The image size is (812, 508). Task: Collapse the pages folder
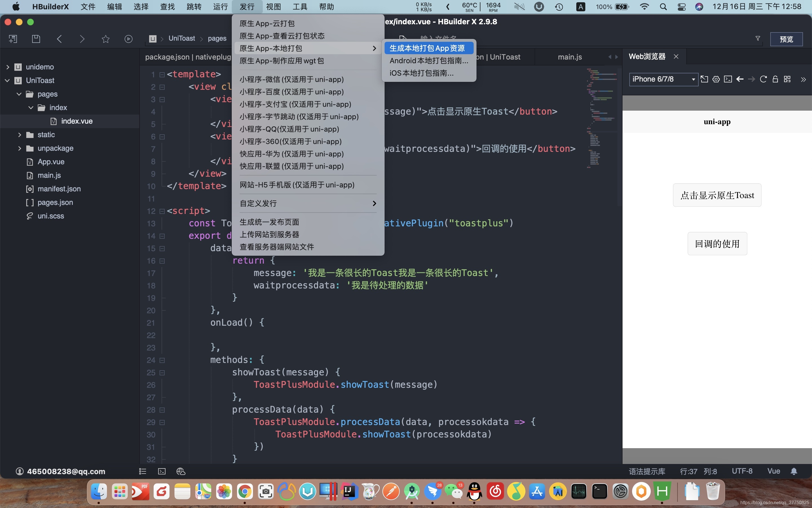(19, 94)
